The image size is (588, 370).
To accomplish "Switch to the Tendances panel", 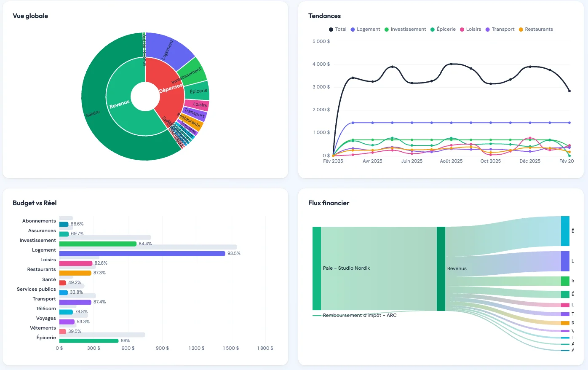I will click(324, 16).
